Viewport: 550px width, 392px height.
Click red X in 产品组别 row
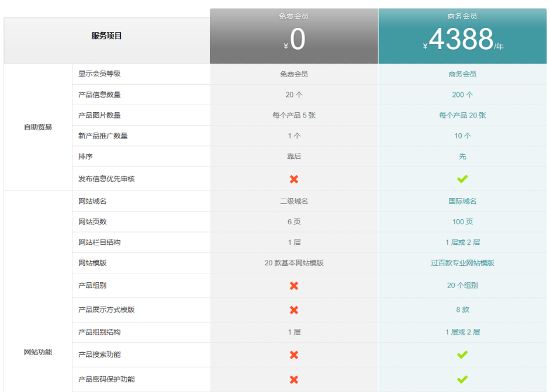[x=294, y=286]
